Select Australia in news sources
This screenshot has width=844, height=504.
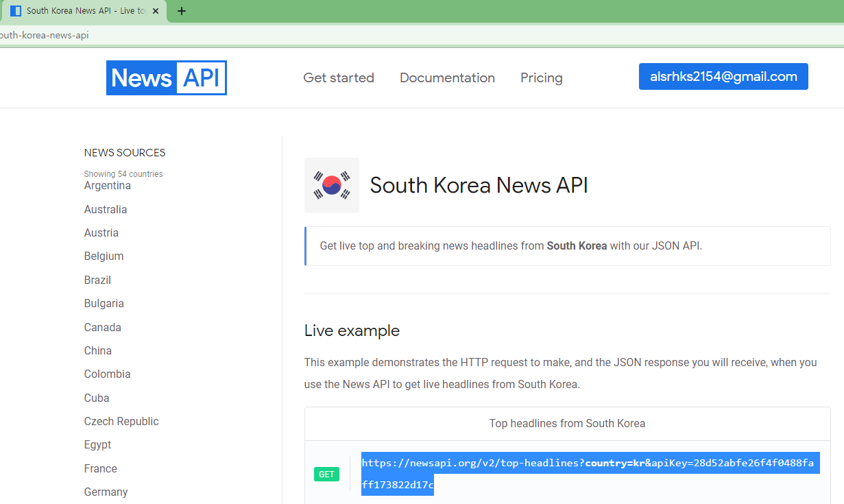click(x=106, y=209)
